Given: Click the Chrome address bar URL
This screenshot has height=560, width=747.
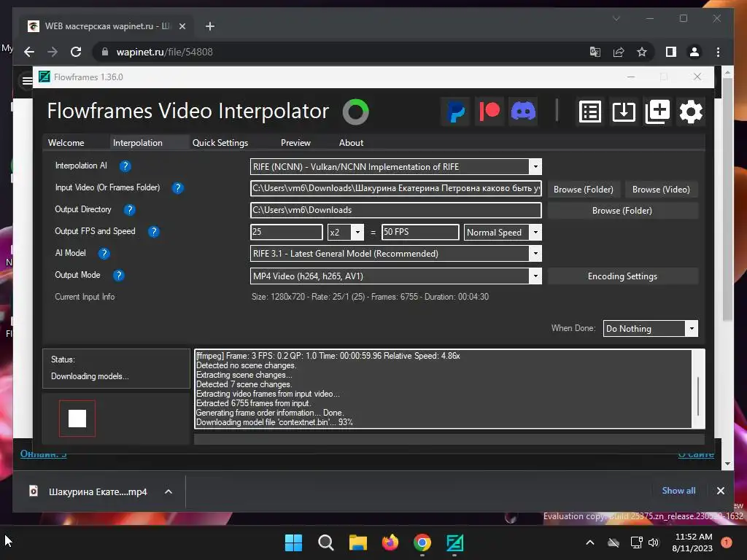Looking at the screenshot, I should click(x=164, y=52).
